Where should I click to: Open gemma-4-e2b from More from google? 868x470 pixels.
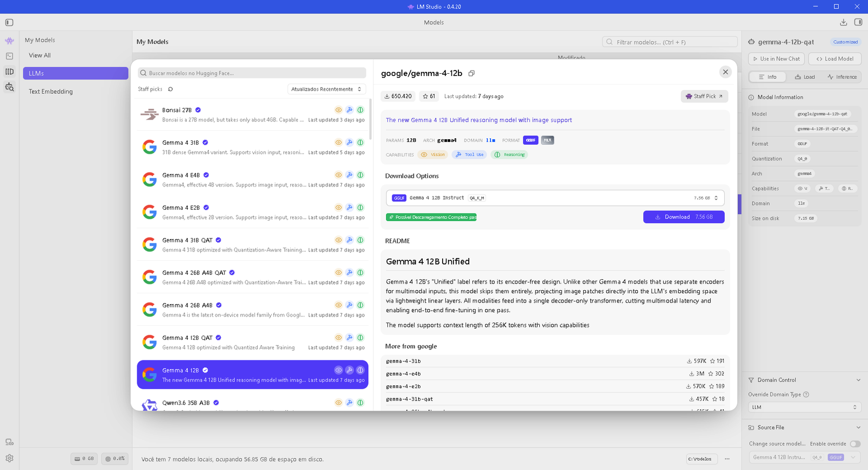[x=555, y=387]
